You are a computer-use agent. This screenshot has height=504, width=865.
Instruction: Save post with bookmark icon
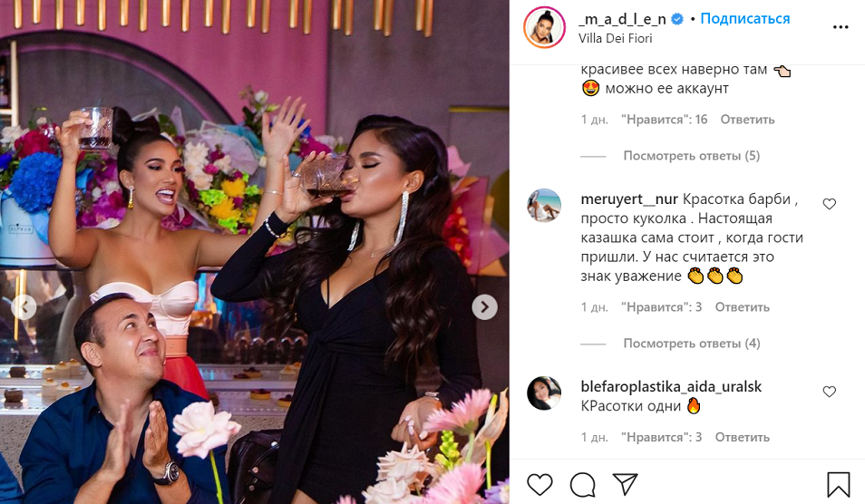838,485
